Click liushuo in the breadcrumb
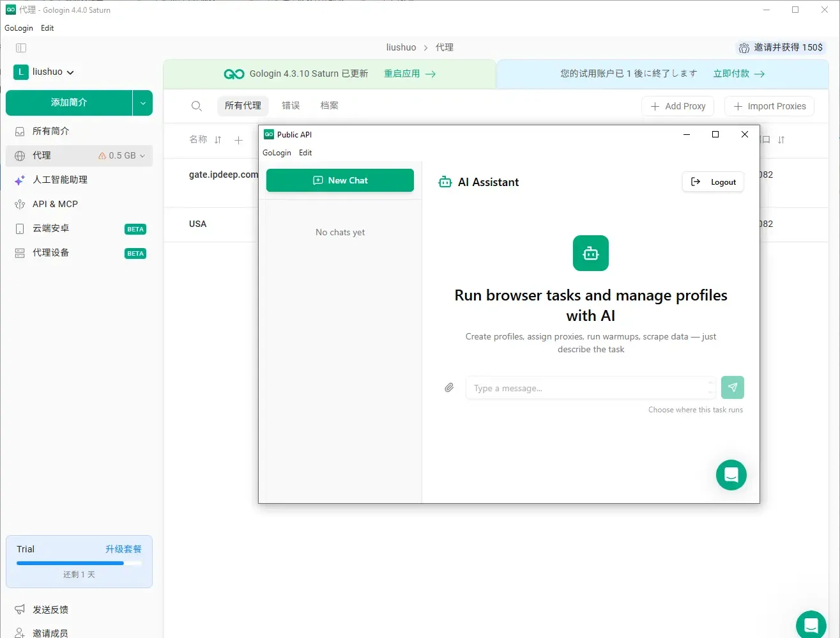The width and height of the screenshot is (840, 638). (x=401, y=47)
